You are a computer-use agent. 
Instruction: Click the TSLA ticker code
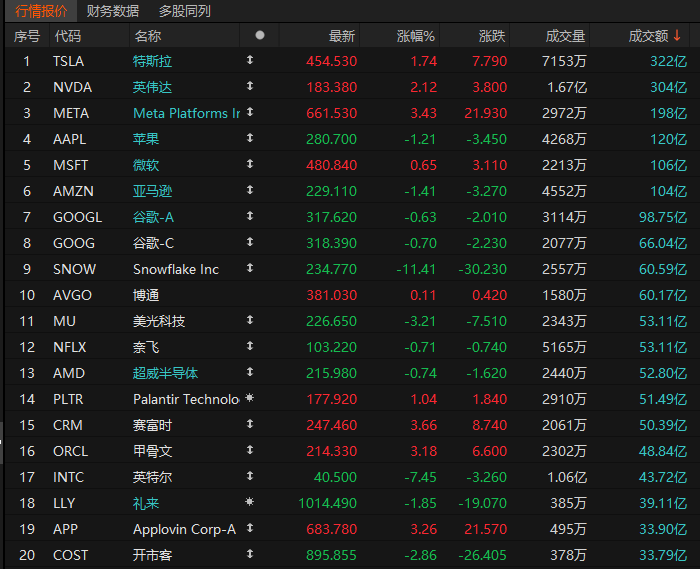[x=68, y=61]
